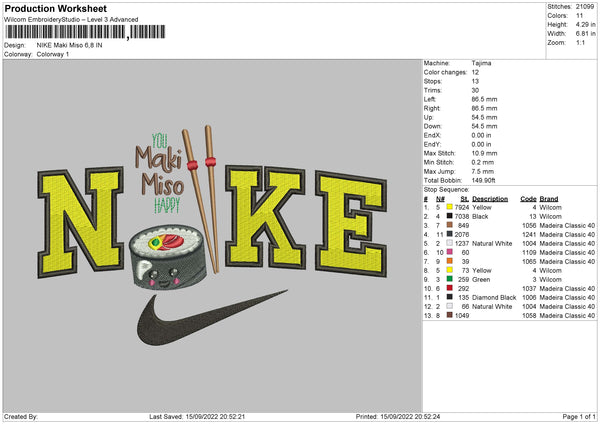The image size is (600, 424).
Task: Click the 'Description' column header
Action: 490,199
